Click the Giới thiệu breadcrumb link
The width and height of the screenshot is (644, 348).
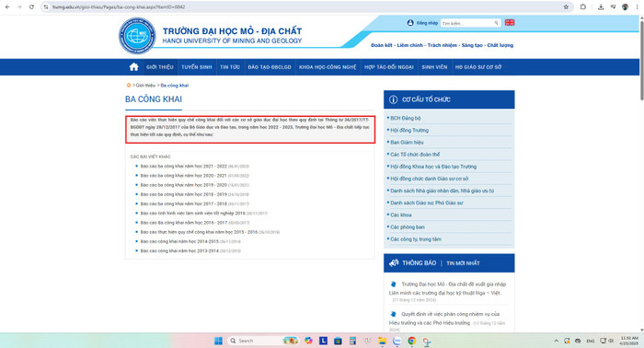click(x=145, y=86)
